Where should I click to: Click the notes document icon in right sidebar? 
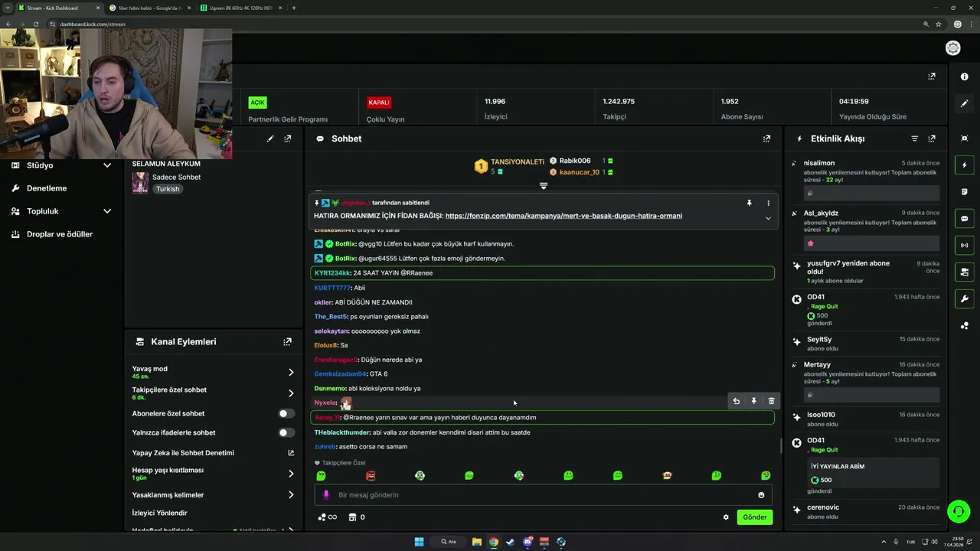pos(965,192)
